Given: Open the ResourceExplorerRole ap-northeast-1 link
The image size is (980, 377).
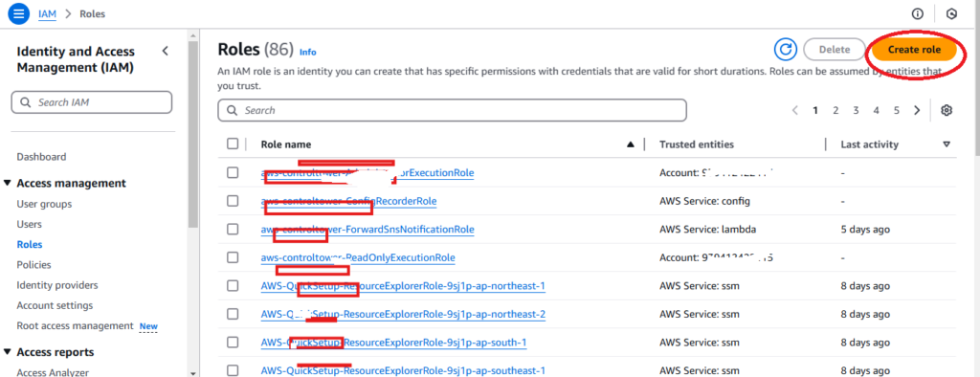Looking at the screenshot, I should pos(403,286).
